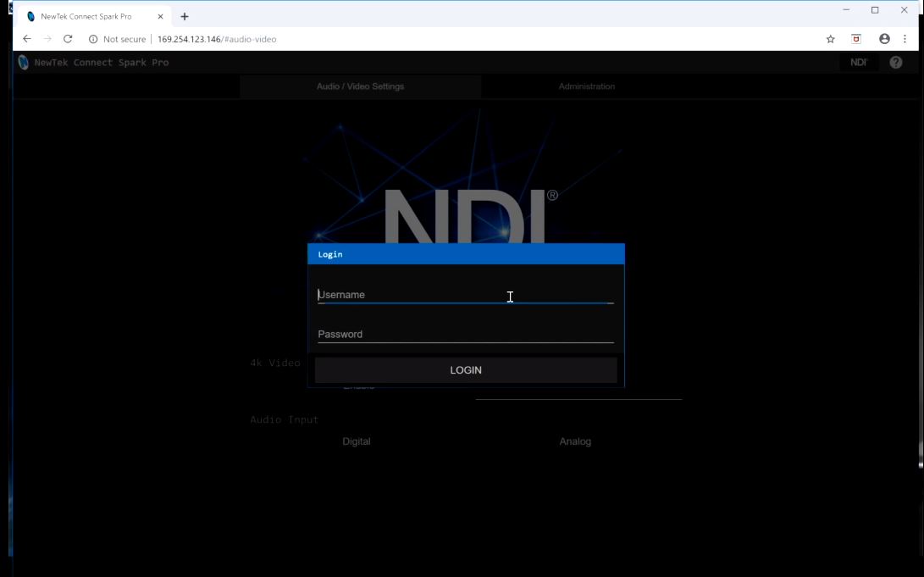Click the 'NewTek Connect Spark Pro' header title

coord(102,63)
